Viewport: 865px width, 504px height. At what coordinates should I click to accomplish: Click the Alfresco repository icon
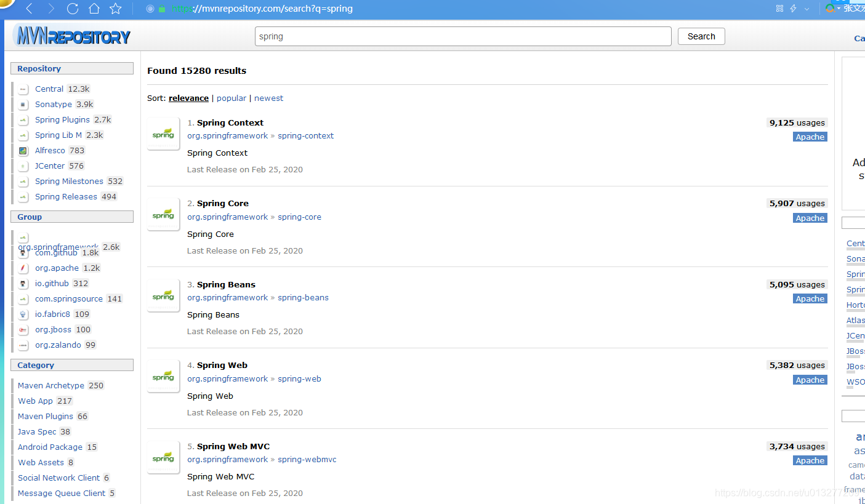pos(23,151)
